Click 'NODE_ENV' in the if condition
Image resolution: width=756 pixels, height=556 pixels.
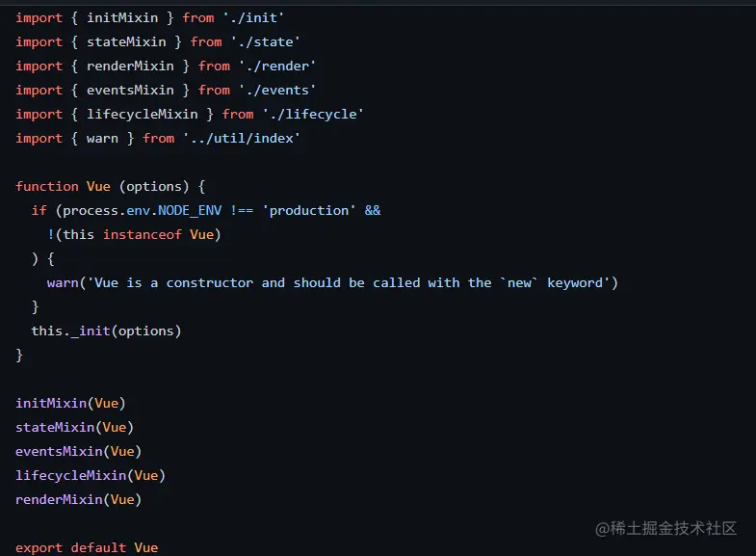click(190, 211)
